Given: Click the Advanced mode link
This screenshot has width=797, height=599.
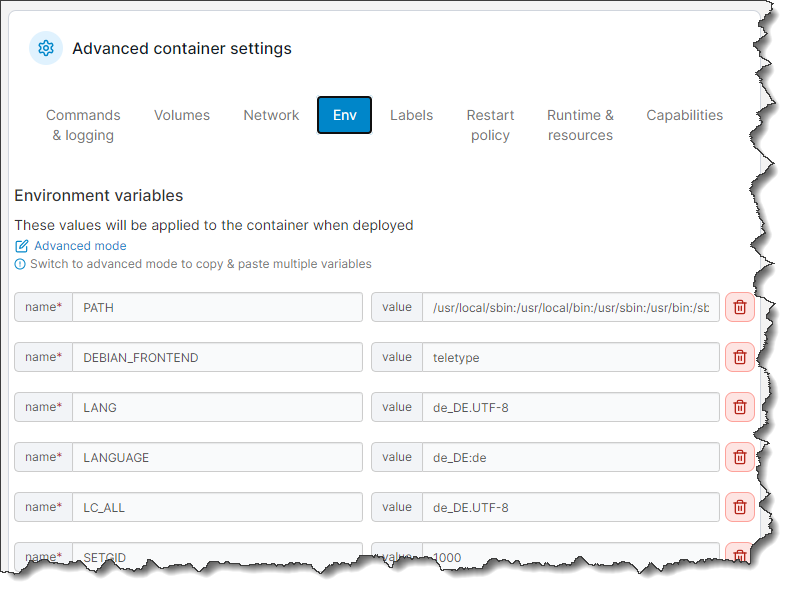Looking at the screenshot, I should [80, 246].
